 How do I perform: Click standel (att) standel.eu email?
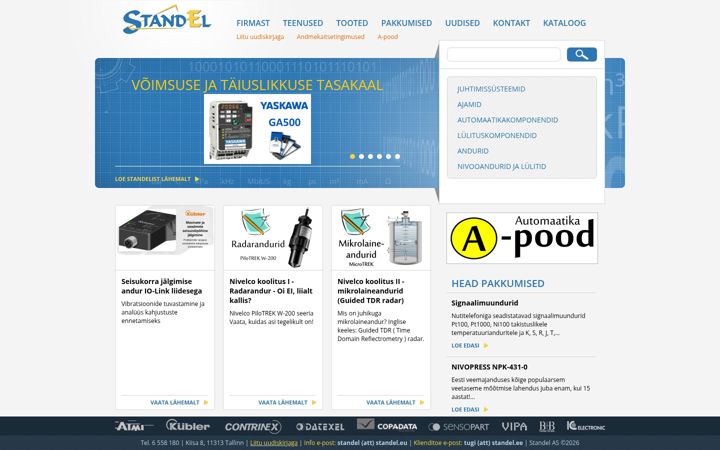click(x=372, y=443)
